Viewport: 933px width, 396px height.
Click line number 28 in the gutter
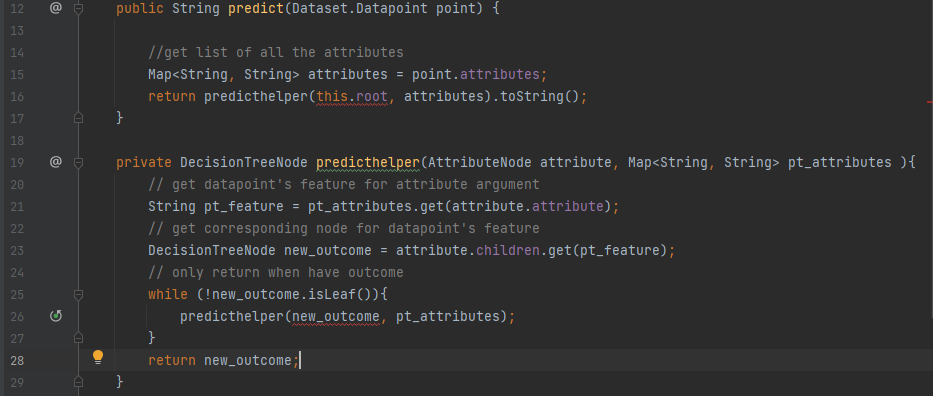(17, 360)
